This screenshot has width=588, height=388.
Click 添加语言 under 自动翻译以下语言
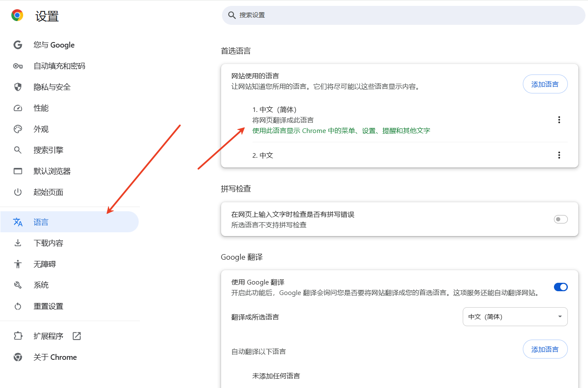click(545, 349)
